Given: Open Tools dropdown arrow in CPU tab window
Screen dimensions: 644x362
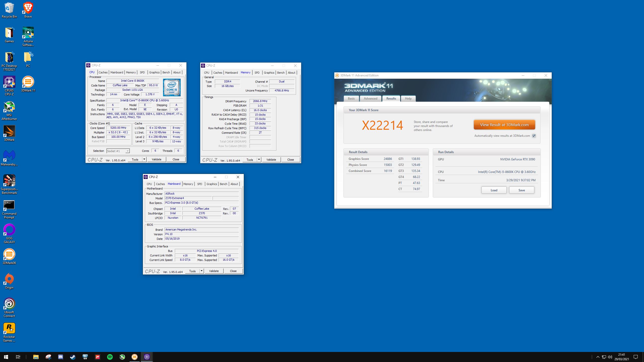Looking at the screenshot, I should pyautogui.click(x=144, y=159).
